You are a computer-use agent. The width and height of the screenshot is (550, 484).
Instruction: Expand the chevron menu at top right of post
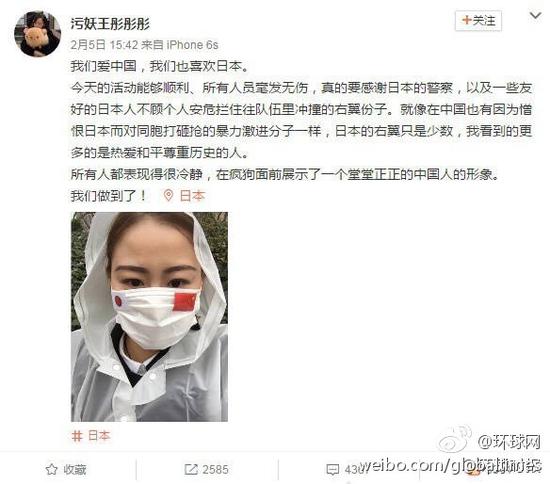coord(535,16)
